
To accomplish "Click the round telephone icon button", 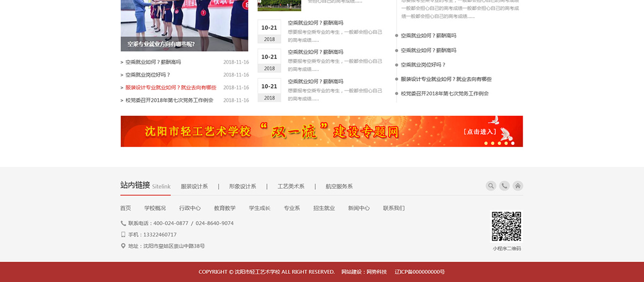I will 504,186.
